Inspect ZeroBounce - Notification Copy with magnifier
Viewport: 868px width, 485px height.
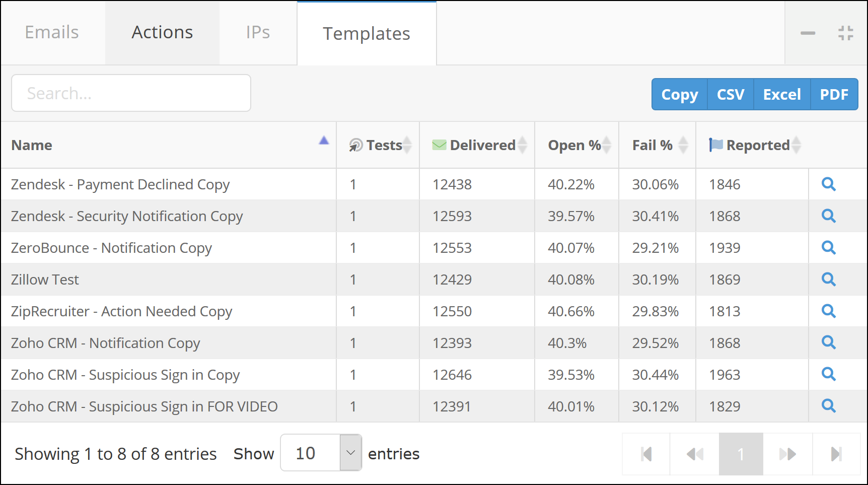(x=828, y=248)
